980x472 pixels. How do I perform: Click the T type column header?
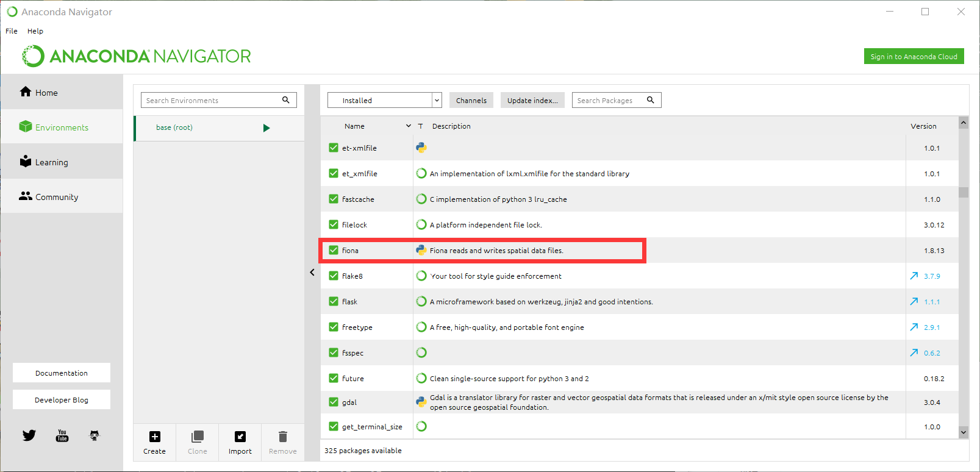click(420, 126)
